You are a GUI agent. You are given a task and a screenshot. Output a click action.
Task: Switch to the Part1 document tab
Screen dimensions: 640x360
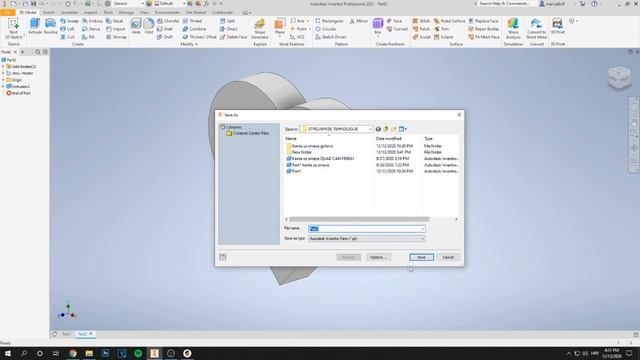coord(67,334)
